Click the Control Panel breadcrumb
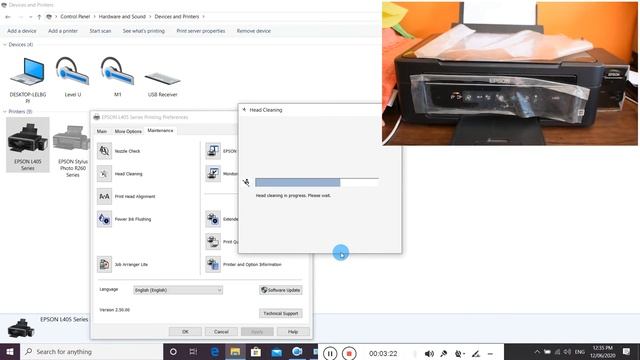Image resolution: width=640 pixels, height=360 pixels. [x=75, y=17]
